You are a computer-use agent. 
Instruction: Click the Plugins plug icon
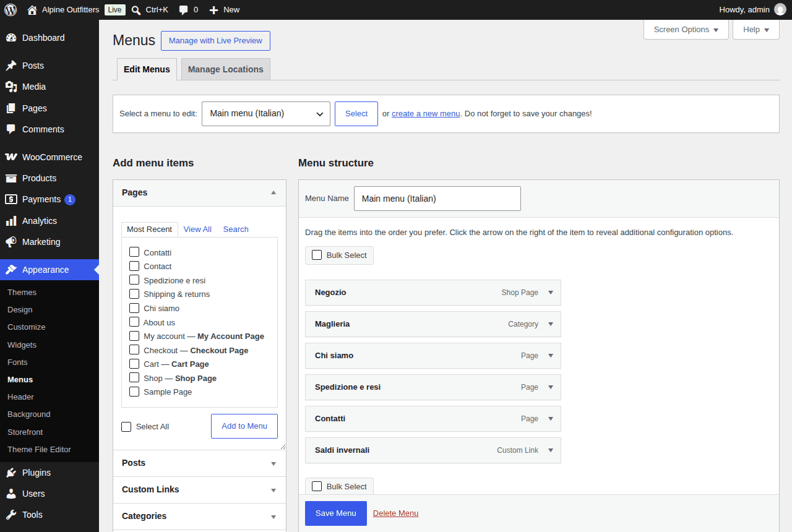(11, 473)
